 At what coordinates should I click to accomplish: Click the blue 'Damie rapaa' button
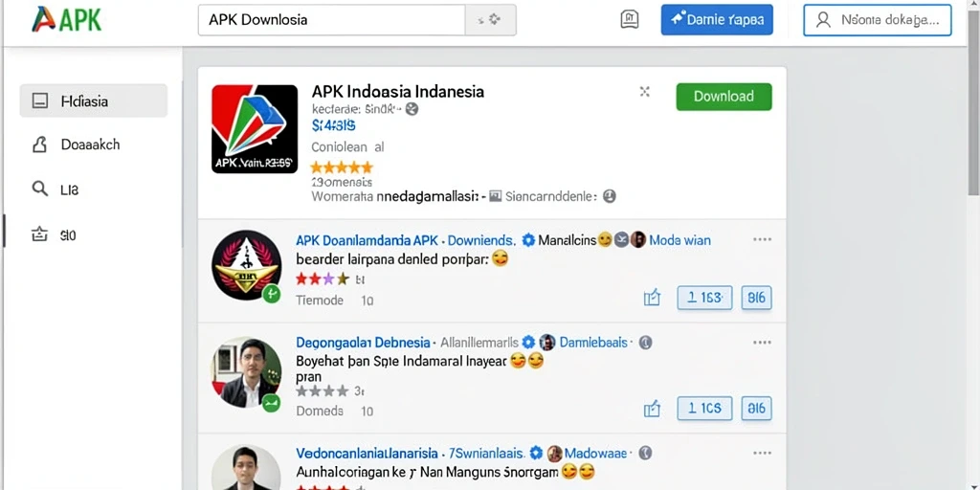(717, 20)
